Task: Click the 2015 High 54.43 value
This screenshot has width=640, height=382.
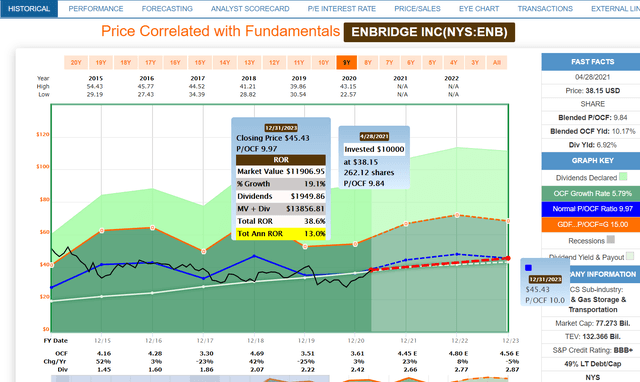Action: 95,87
